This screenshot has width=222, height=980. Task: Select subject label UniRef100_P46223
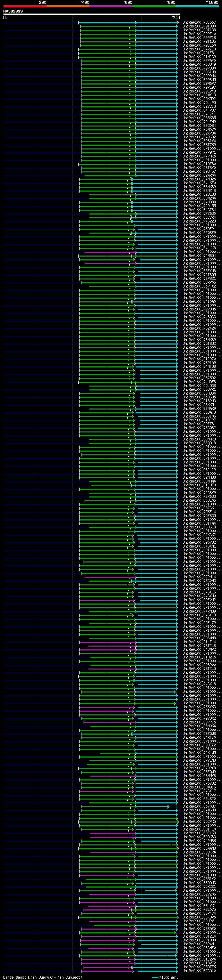tap(199, 221)
